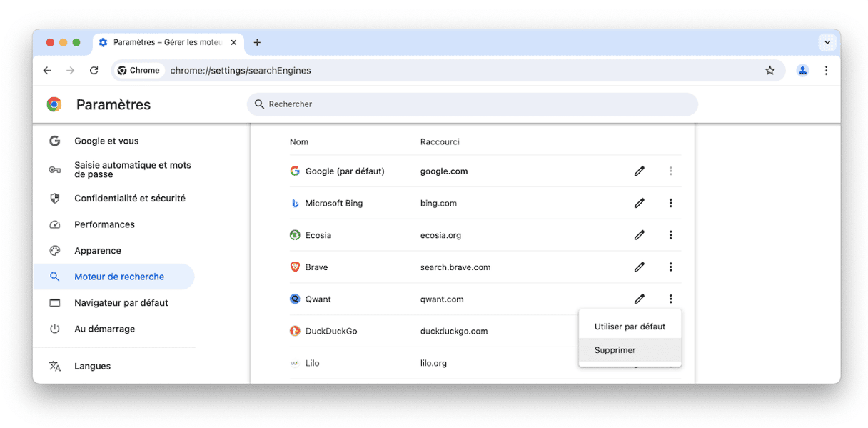The width and height of the screenshot is (868, 428).
Task: Open more actions for Ecosia
Action: coord(670,235)
